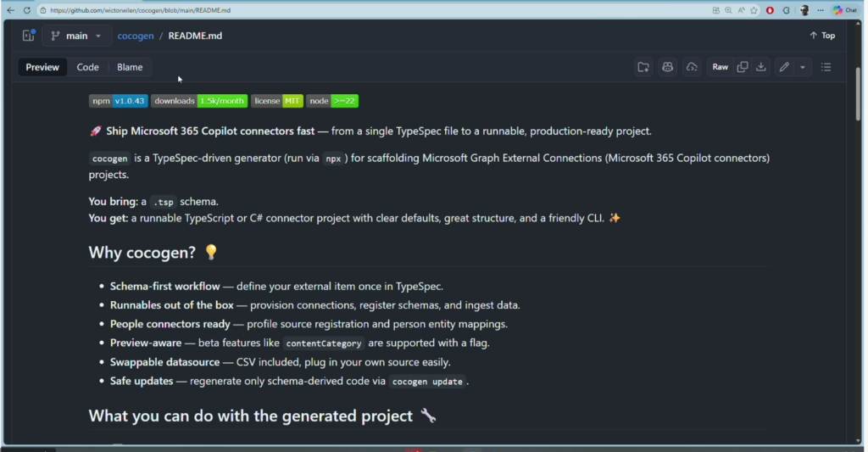Image resolution: width=868 pixels, height=452 pixels.
Task: Click the 'contentCategory' code text
Action: coord(324,343)
